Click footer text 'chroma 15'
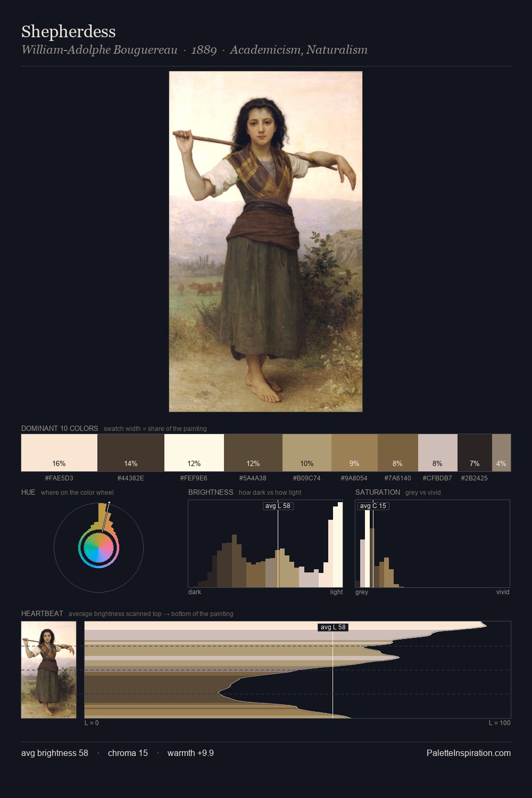Screen dimensions: 532x798 point(128,753)
